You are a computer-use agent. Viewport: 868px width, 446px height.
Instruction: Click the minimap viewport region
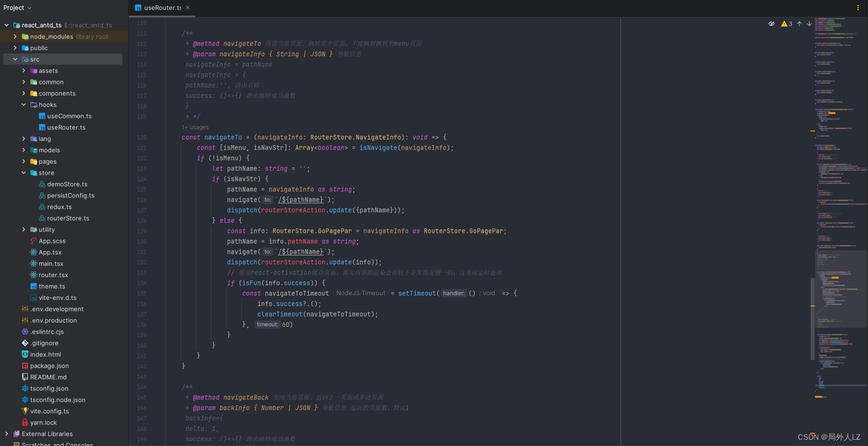coord(840,289)
